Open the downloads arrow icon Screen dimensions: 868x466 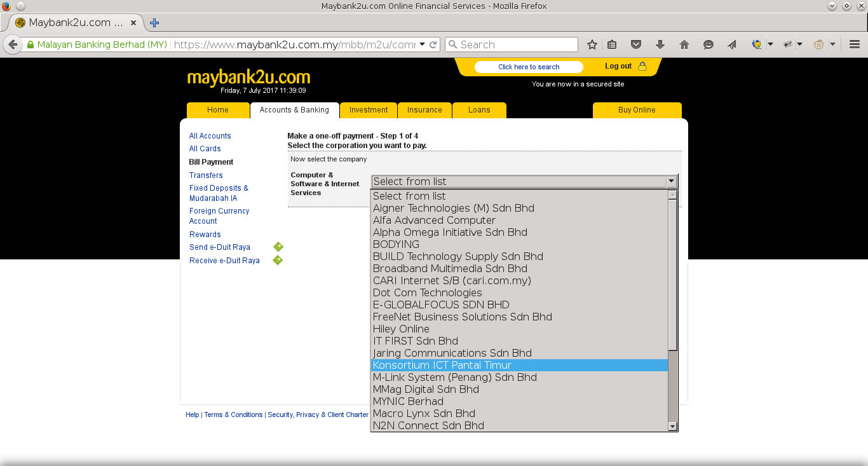coord(660,45)
